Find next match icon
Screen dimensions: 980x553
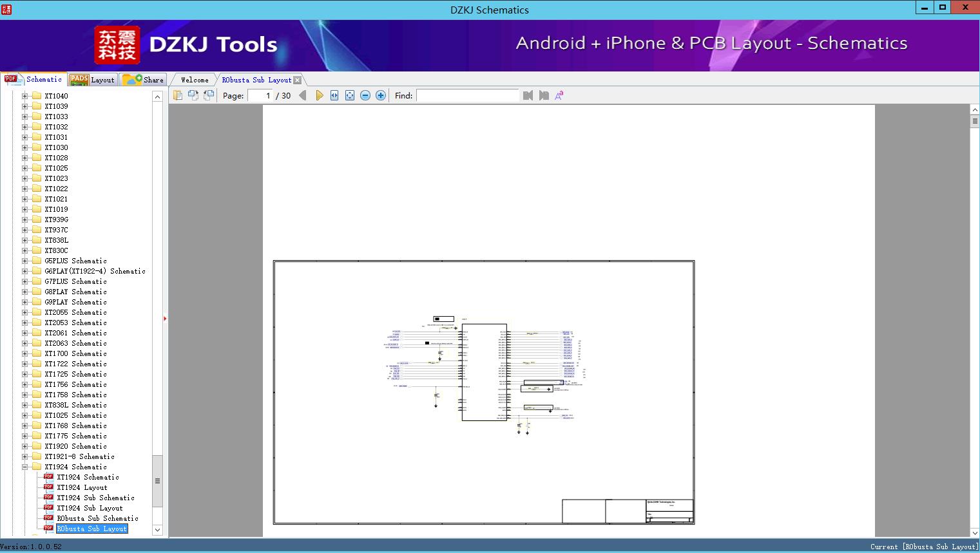544,95
